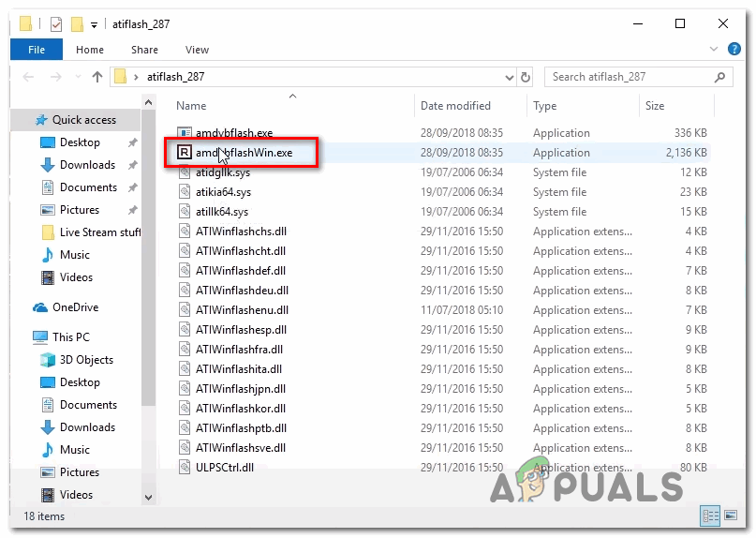Click the ATIWinflashchs.dll file icon
Image resolution: width=756 pixels, height=538 pixels.
point(185,232)
